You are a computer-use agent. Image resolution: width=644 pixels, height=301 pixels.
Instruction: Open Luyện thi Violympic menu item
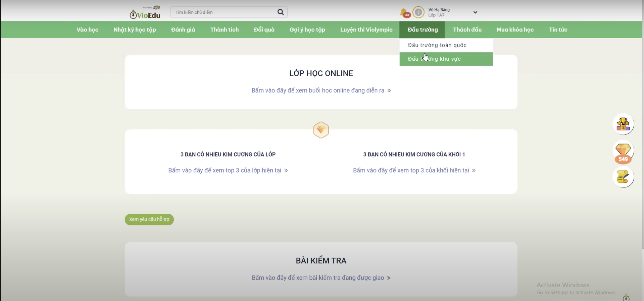click(x=366, y=29)
